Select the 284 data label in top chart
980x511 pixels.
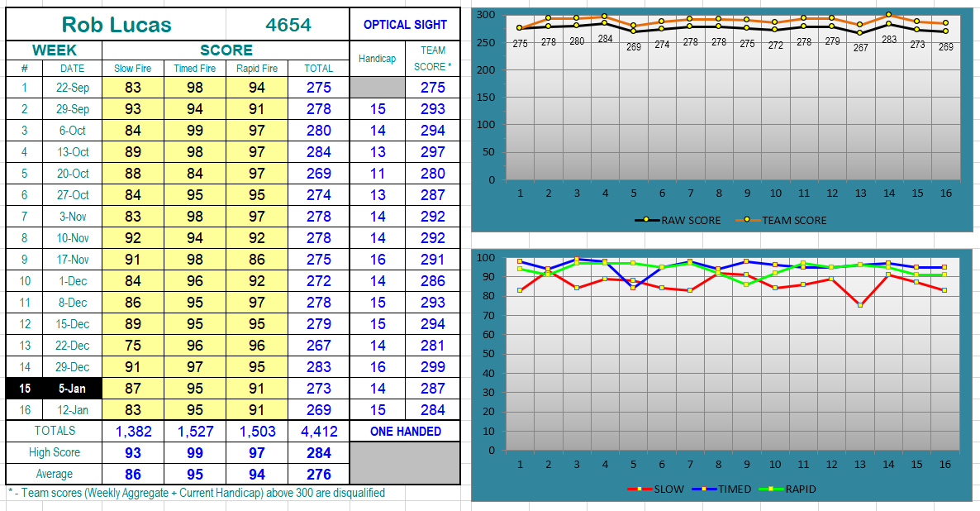[605, 39]
